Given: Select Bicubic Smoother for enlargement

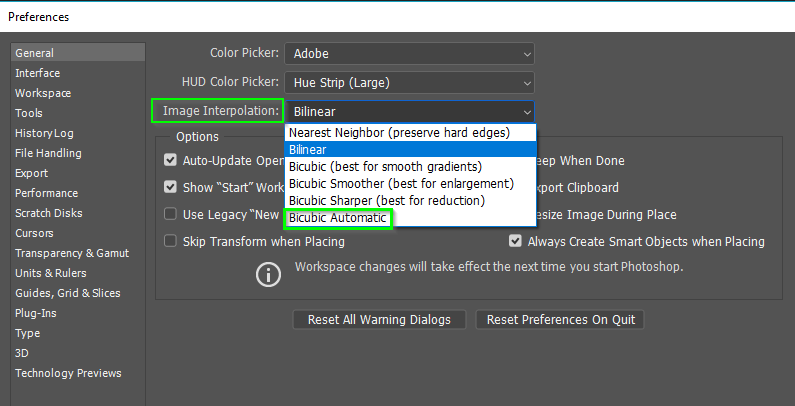Looking at the screenshot, I should [x=401, y=184].
